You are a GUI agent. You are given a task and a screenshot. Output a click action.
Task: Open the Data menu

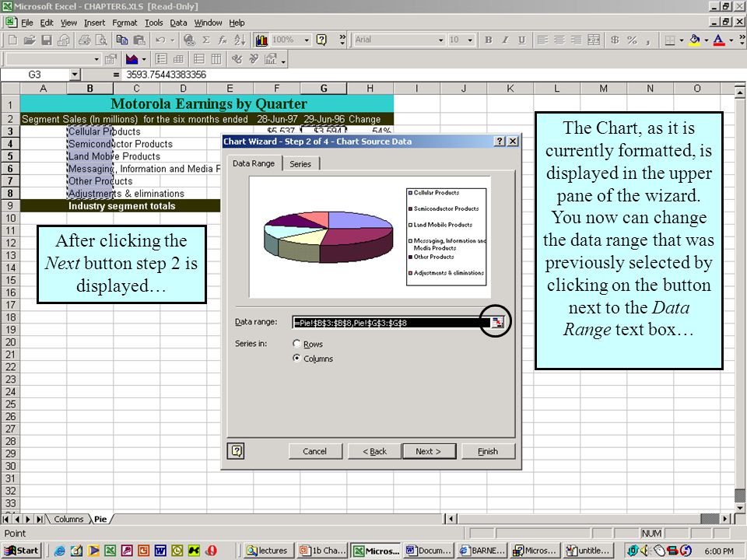(178, 23)
